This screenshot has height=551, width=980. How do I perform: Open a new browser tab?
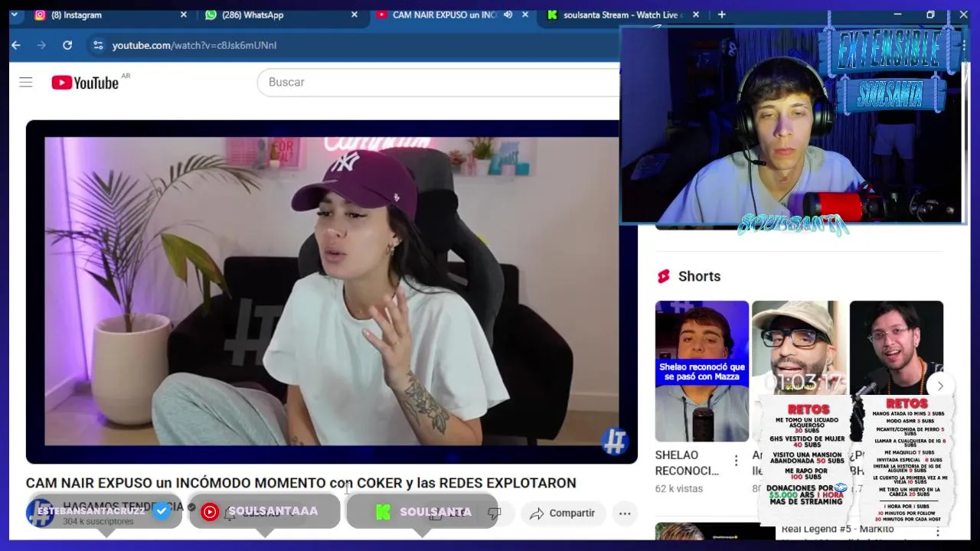(x=721, y=15)
